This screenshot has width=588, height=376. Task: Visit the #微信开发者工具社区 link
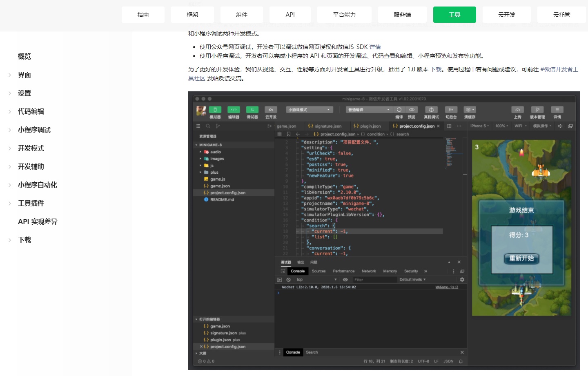[559, 69]
